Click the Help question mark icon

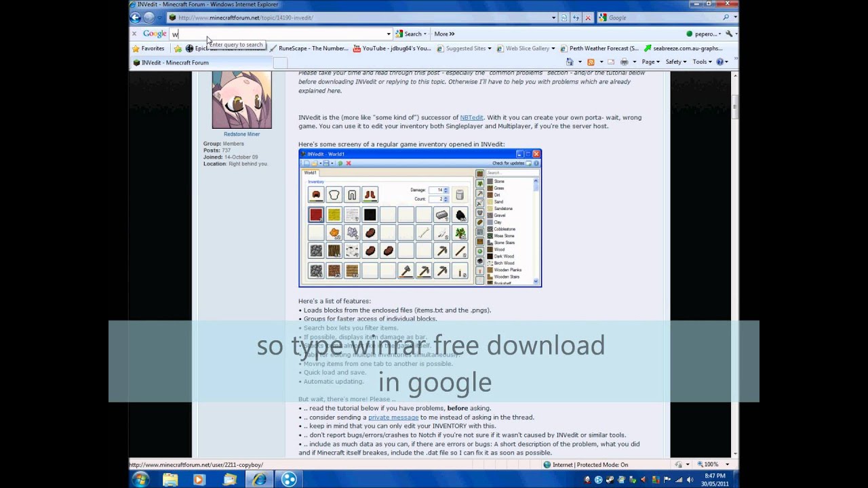pos(720,62)
